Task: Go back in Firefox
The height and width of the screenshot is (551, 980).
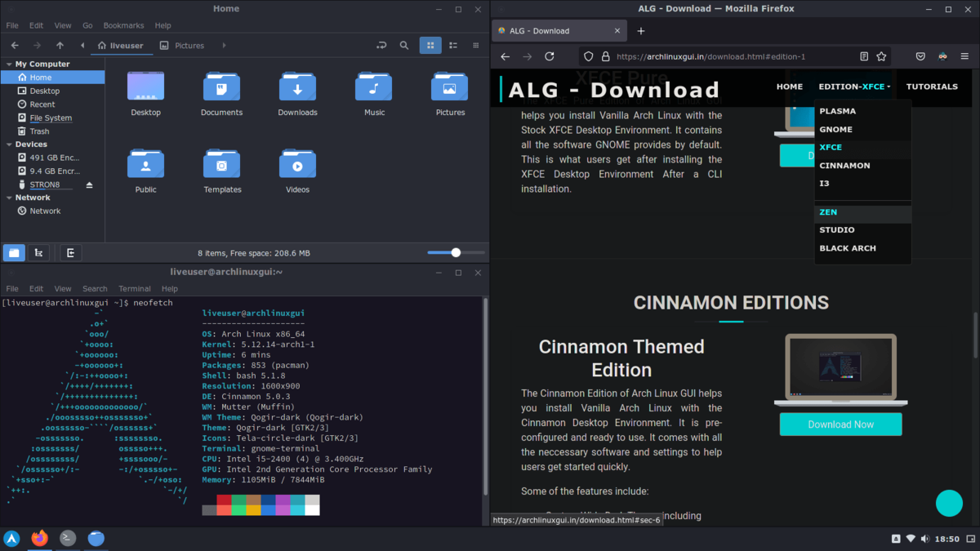Action: [505, 56]
